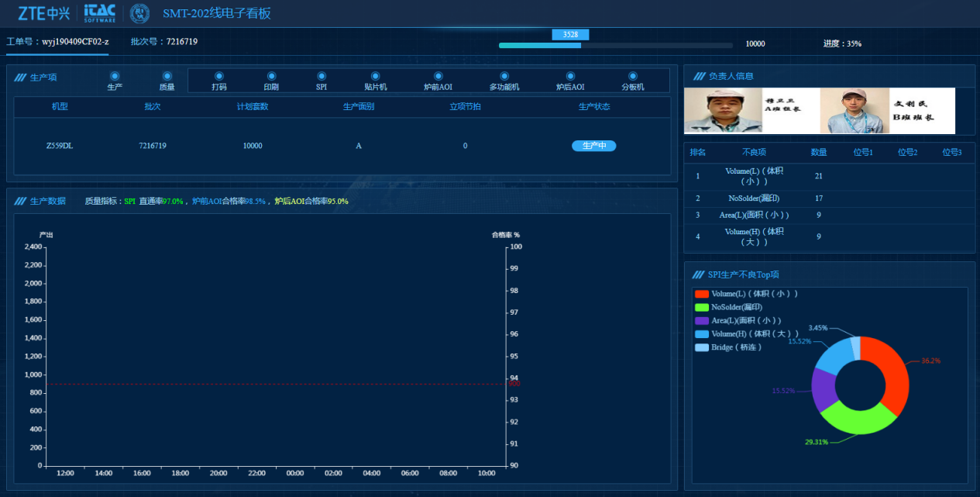Select the 炉前AOI station option

point(438,76)
